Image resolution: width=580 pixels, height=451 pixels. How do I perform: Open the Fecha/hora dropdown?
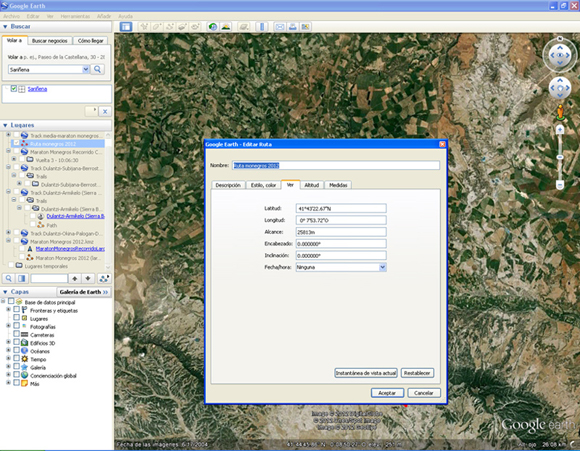pyautogui.click(x=382, y=267)
